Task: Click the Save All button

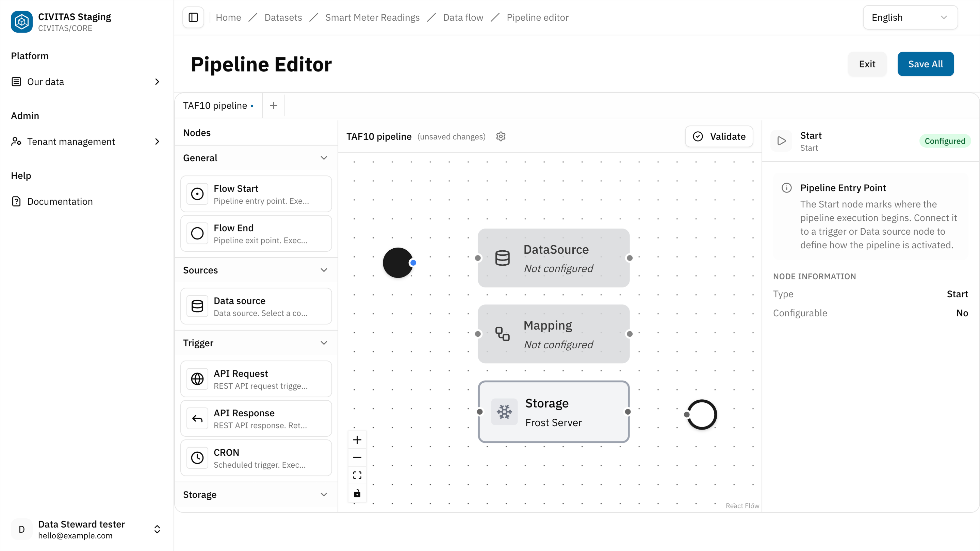Action: [926, 64]
